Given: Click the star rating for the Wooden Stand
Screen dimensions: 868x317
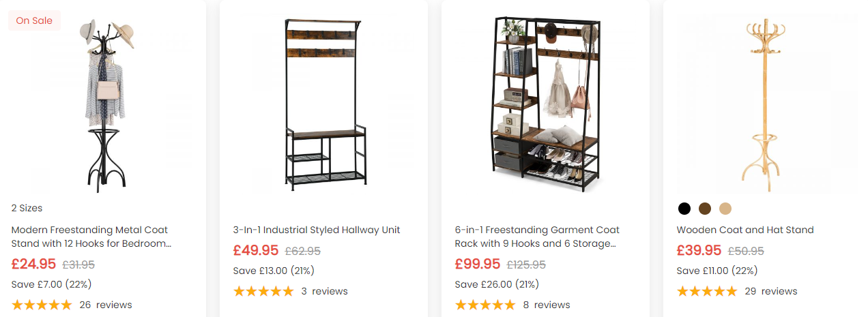Looking at the screenshot, I should coord(707,291).
